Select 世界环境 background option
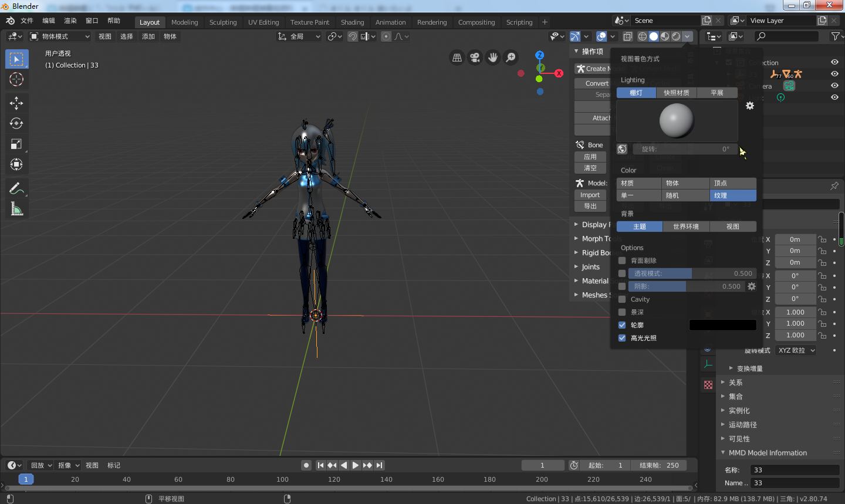 pyautogui.click(x=686, y=226)
